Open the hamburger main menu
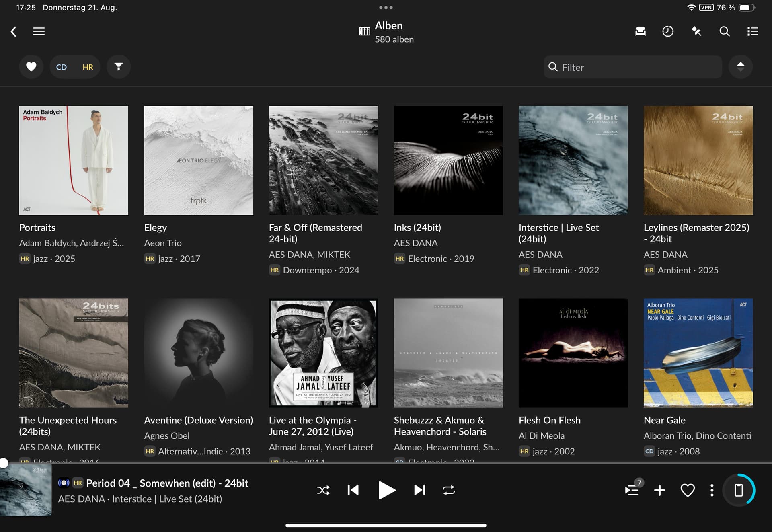Screen dimensions: 772x532 (39, 31)
